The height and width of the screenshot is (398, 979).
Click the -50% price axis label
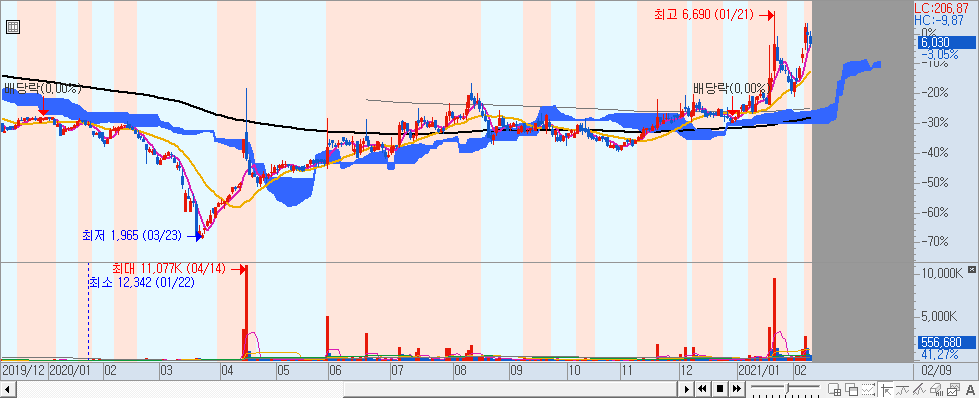click(x=934, y=182)
